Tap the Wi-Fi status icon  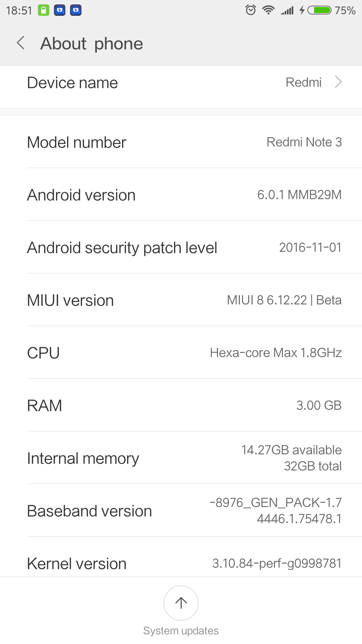268,10
